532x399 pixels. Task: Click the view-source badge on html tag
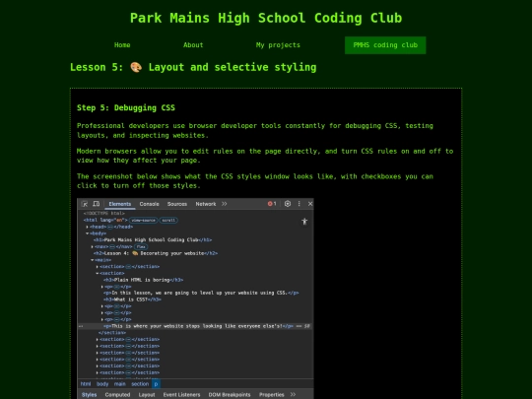click(143, 221)
